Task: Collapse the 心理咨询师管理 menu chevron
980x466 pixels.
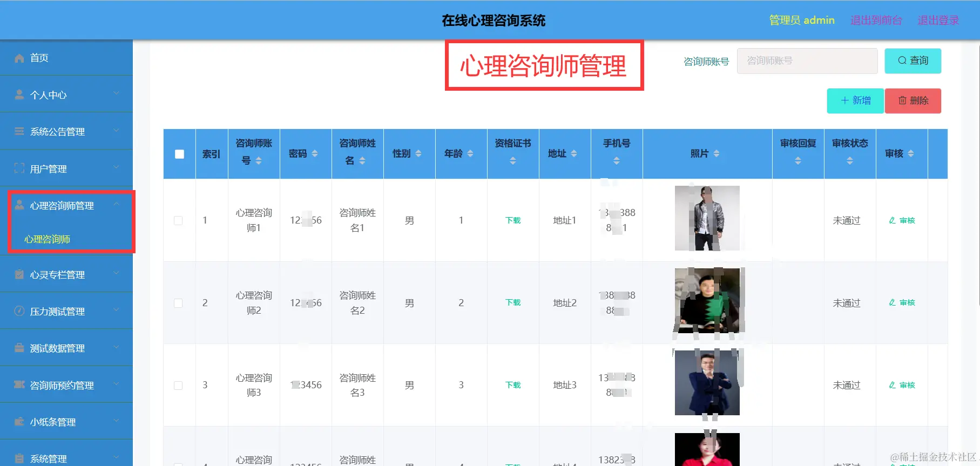Action: click(116, 204)
